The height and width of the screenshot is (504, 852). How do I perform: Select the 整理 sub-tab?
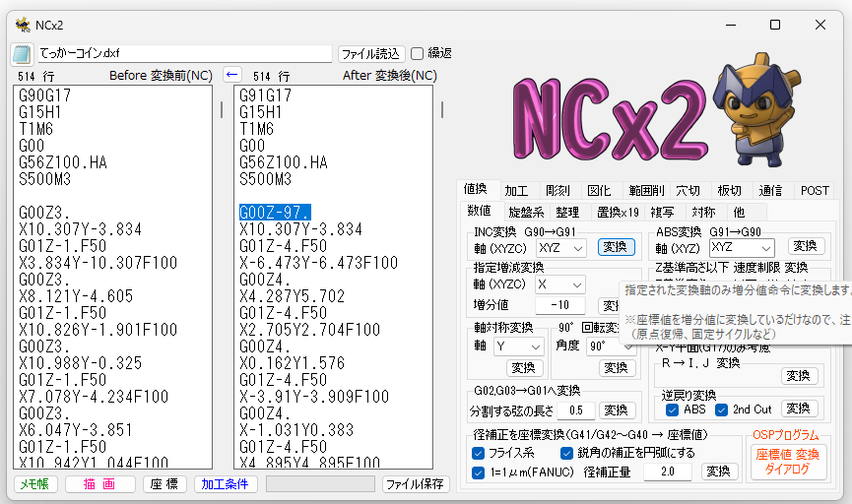(567, 213)
